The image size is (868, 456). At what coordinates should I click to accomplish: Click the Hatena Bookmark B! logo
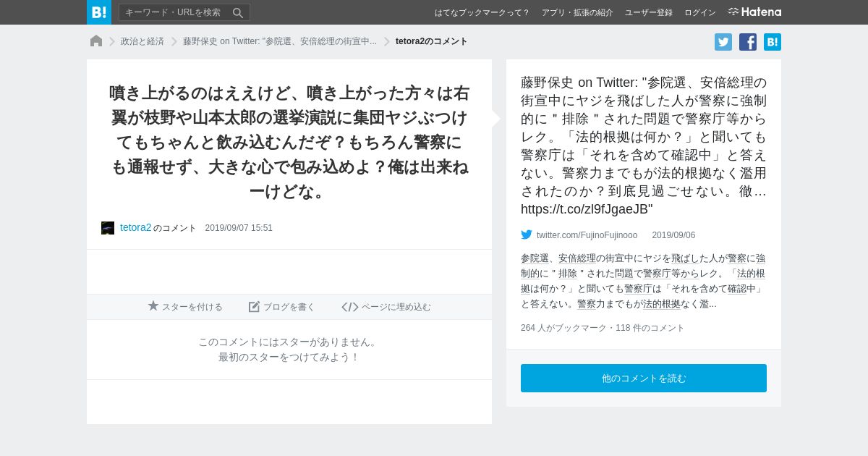click(99, 12)
